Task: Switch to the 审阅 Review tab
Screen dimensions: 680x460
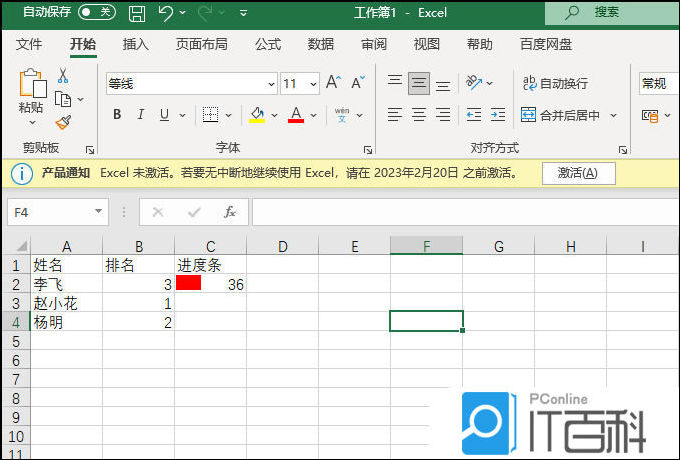Action: [x=373, y=44]
